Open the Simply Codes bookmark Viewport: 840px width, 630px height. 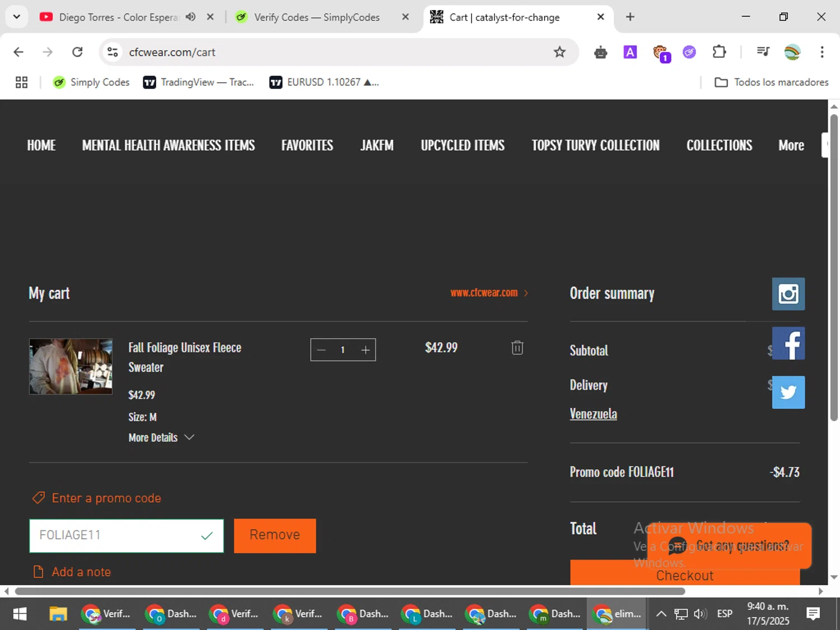(91, 82)
